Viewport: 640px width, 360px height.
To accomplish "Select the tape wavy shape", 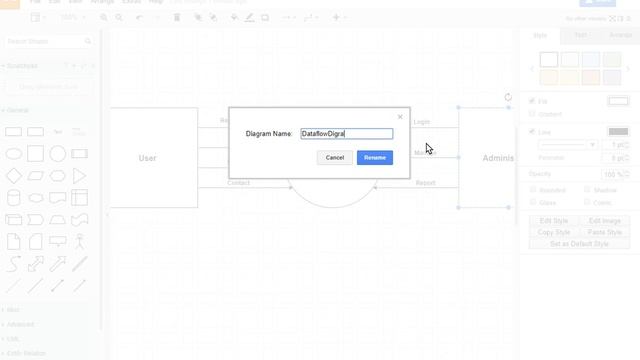I will pyautogui.click(x=79, y=220).
